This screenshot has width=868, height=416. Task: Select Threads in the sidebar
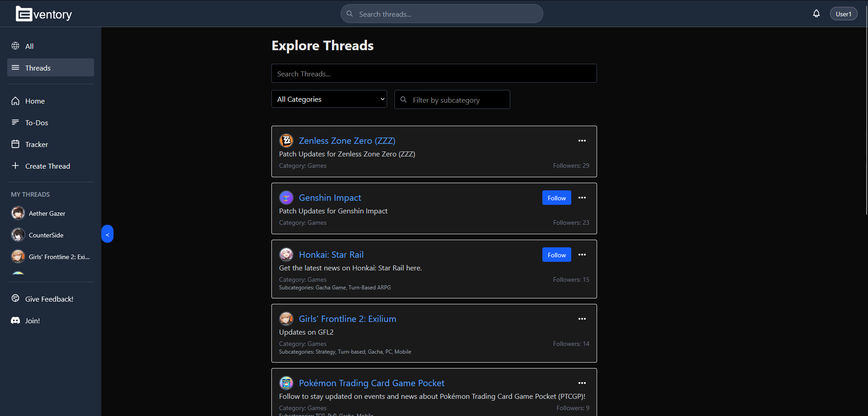(51, 67)
